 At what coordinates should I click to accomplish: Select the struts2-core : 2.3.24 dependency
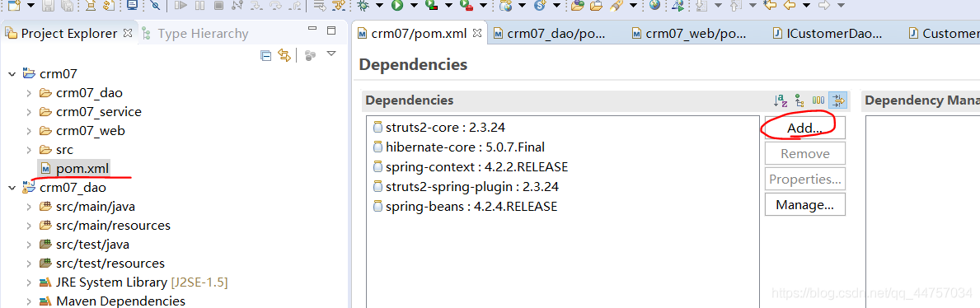pos(438,128)
